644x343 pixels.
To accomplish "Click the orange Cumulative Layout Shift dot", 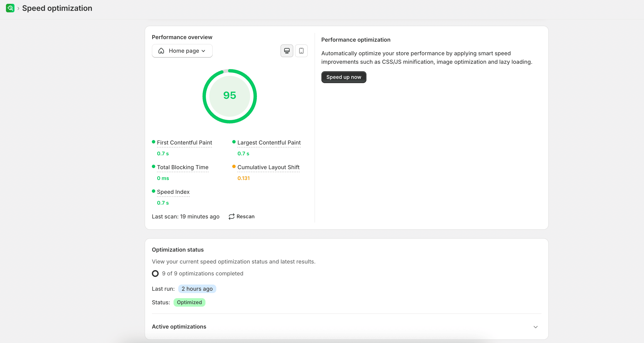I will click(x=234, y=166).
